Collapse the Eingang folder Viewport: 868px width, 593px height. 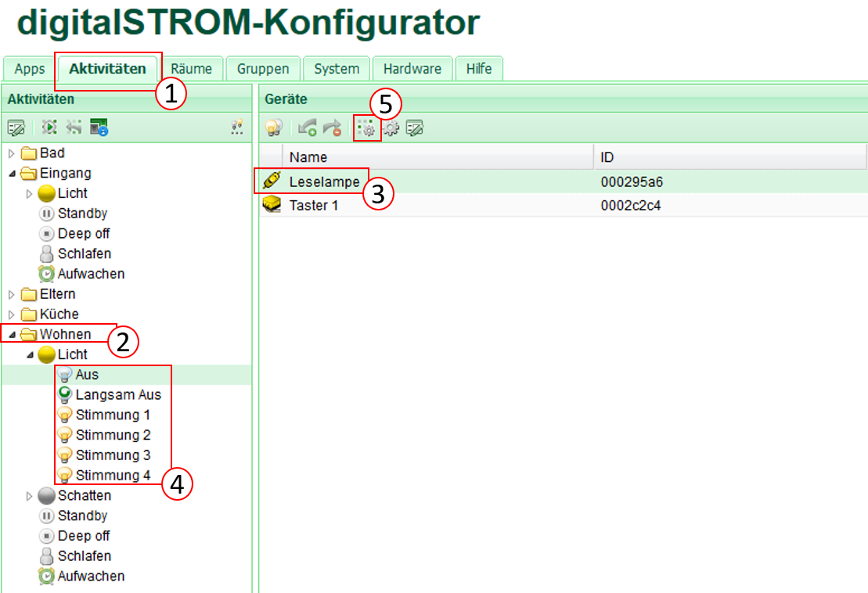[x=12, y=173]
